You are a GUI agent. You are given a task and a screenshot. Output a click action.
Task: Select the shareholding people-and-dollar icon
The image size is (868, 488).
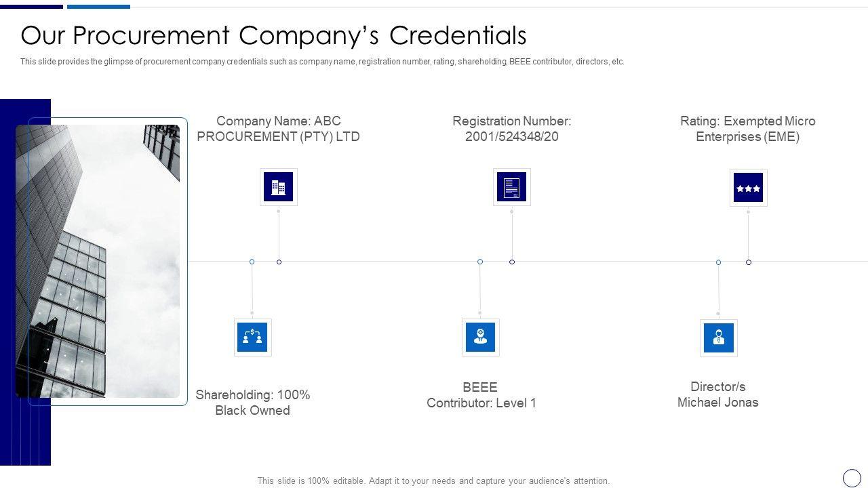(253, 338)
